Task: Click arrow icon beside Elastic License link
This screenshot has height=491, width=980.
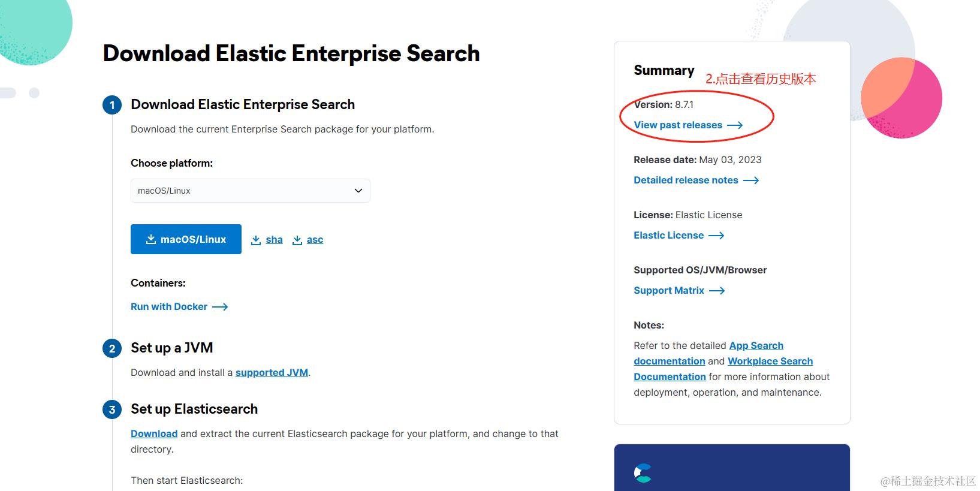Action: click(x=716, y=236)
